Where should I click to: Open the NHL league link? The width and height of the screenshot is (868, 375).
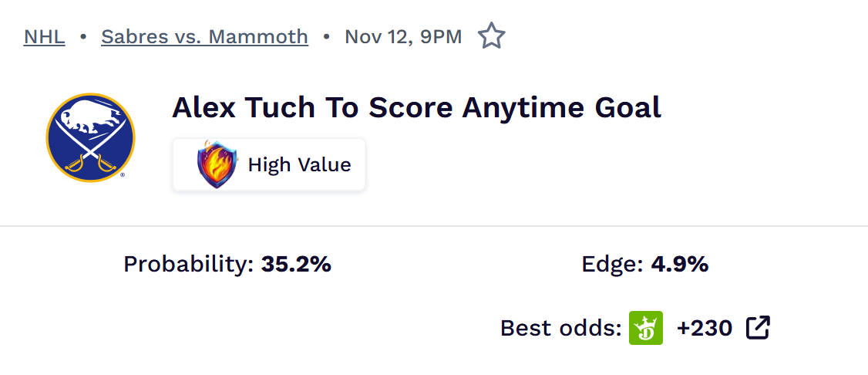(44, 36)
